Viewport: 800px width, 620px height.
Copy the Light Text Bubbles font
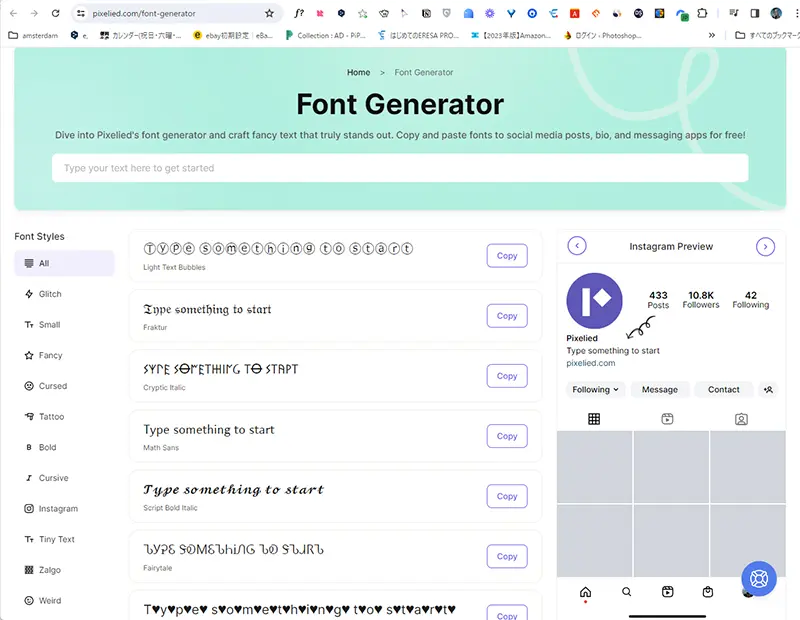click(507, 256)
